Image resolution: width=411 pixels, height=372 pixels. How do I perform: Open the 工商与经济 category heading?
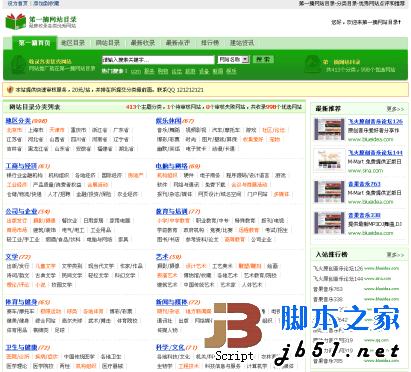21,166
